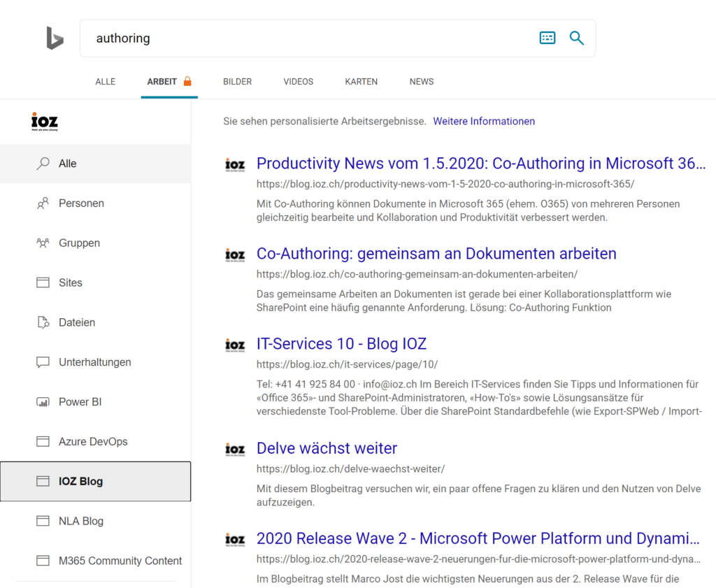The height and width of the screenshot is (588, 716).
Task: Click URL blog.ioz.ch/2020-release-wave-2-neuerungen
Action: [x=478, y=559]
